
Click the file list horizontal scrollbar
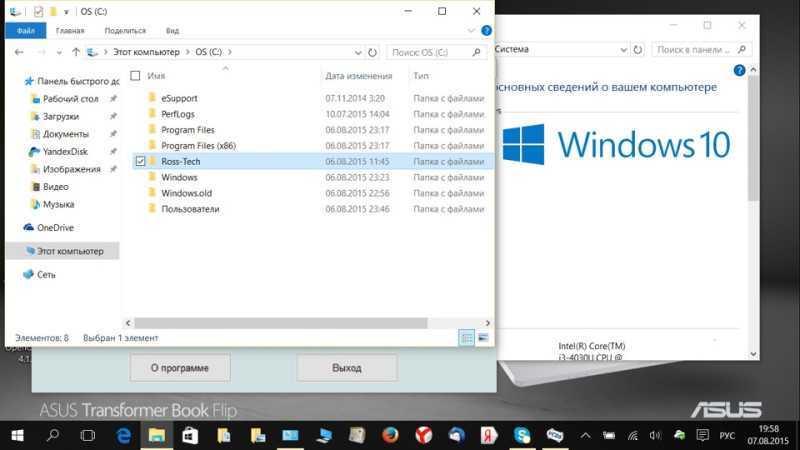tap(281, 323)
